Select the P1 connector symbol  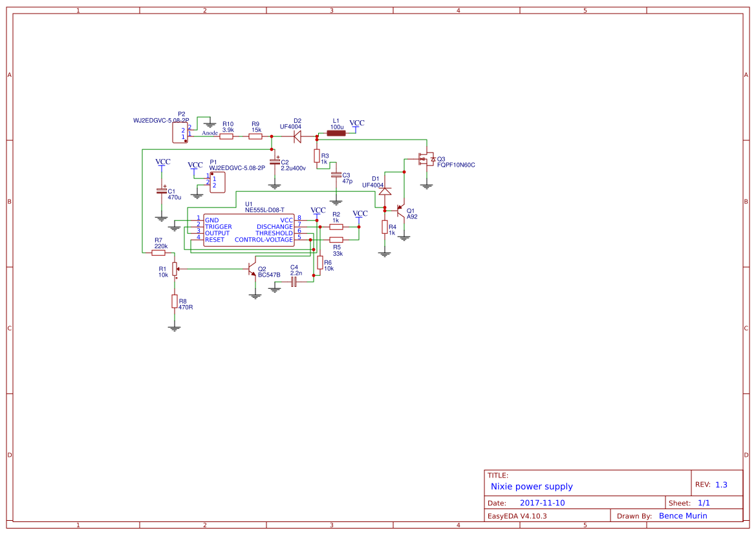[x=217, y=182]
